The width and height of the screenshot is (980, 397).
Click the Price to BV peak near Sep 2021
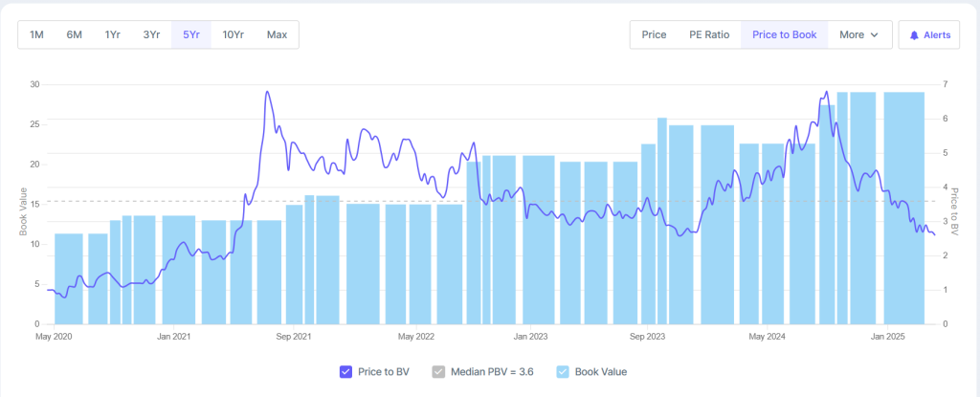tap(267, 92)
